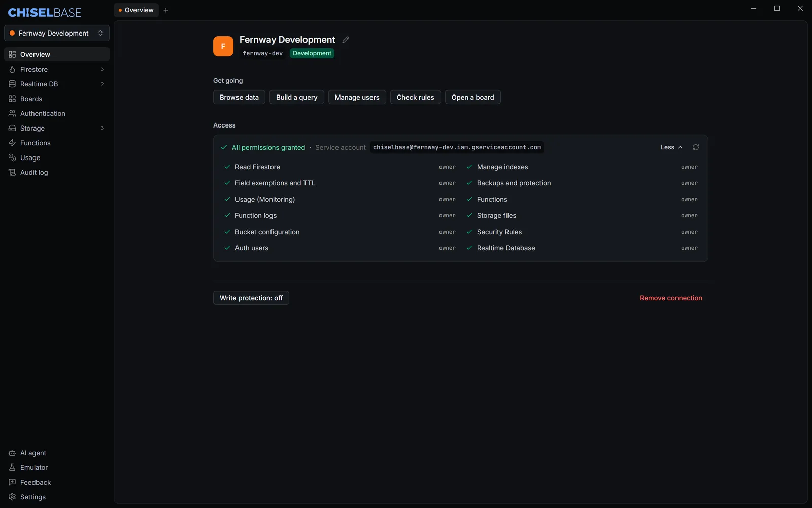
Task: Open Boards in the sidebar
Action: [57, 99]
